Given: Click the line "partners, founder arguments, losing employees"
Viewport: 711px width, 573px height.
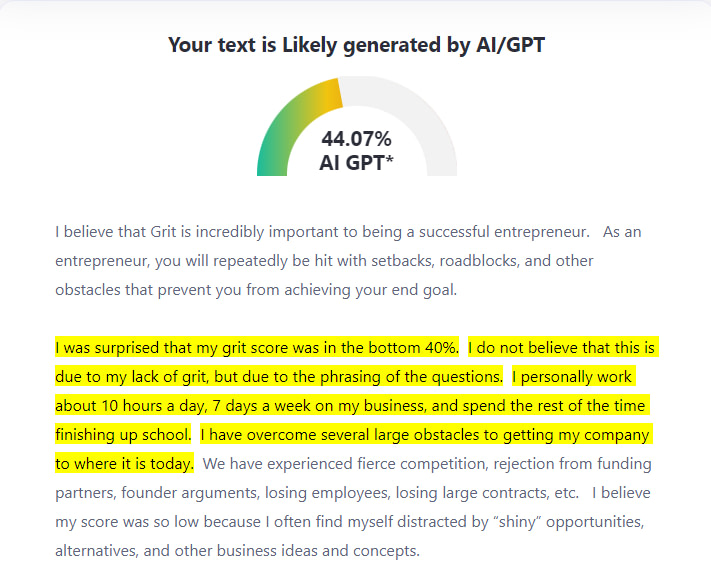Looking at the screenshot, I should pyautogui.click(x=317, y=493).
